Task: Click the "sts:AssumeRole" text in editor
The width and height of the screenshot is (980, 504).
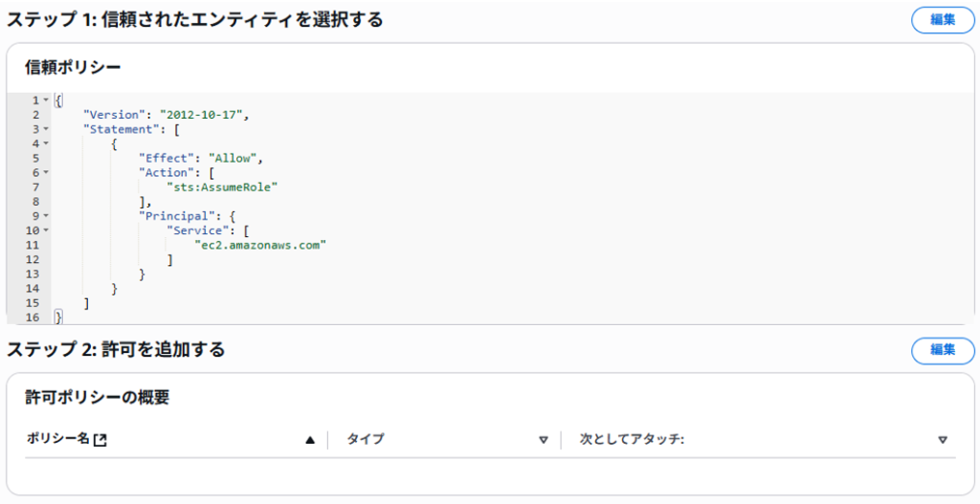Action: [x=222, y=187]
